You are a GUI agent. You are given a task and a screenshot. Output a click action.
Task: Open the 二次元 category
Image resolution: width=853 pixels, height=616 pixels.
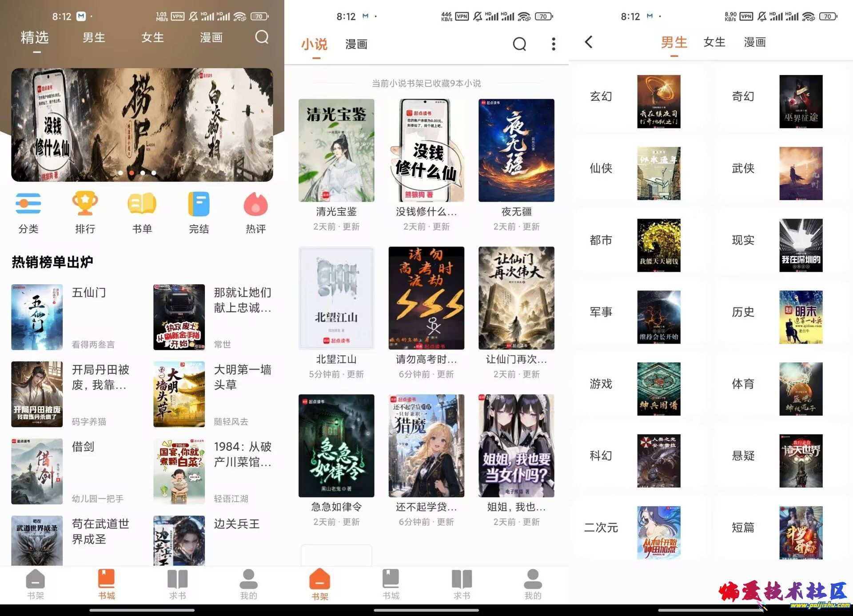pos(640,533)
